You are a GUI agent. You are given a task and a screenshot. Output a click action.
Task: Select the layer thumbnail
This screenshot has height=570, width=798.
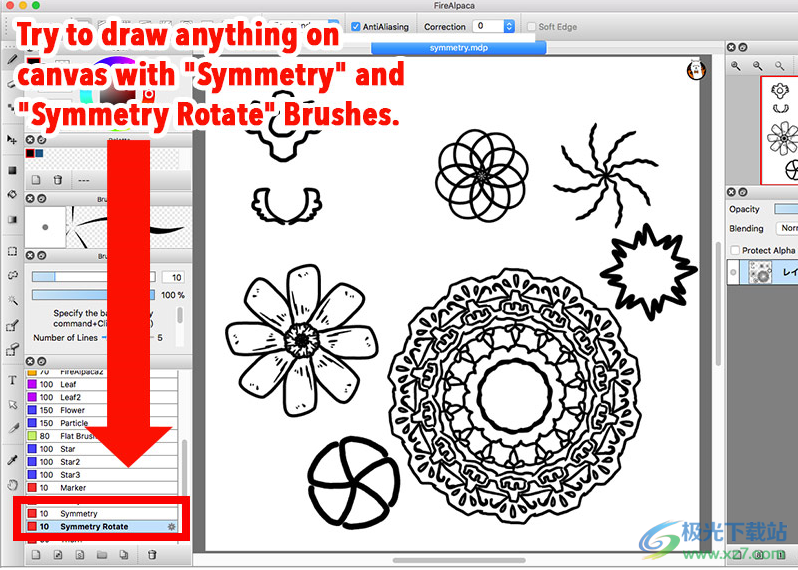pyautogui.click(x=760, y=272)
